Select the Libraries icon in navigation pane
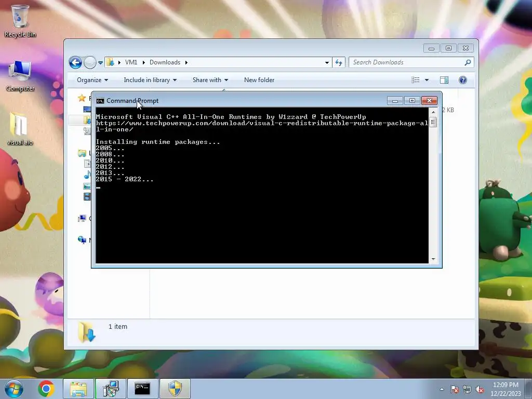The width and height of the screenshot is (532, 399). pos(82,153)
